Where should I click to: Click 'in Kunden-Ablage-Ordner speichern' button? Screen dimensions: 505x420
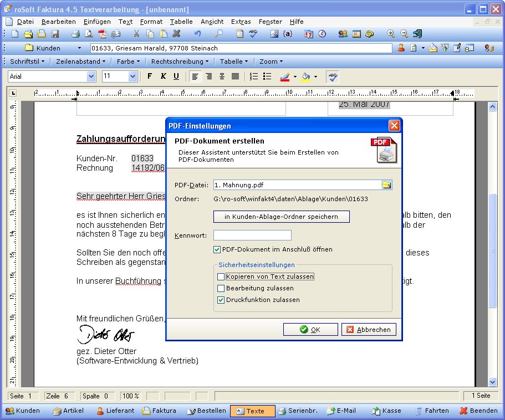pyautogui.click(x=281, y=217)
